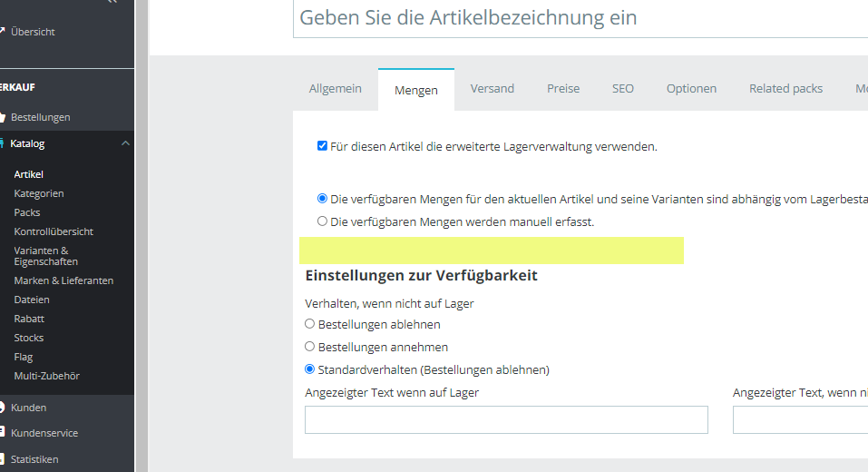The width and height of the screenshot is (868, 472).
Task: Open Stocks under Katalog
Action: click(x=29, y=338)
